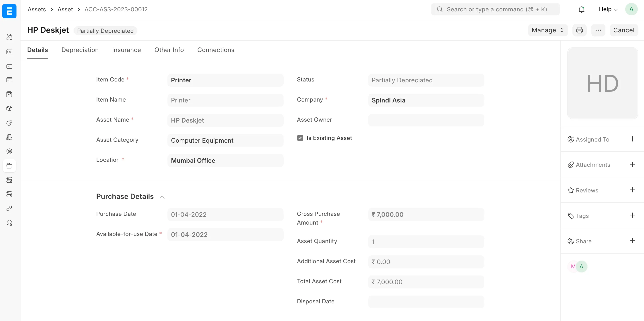
Task: Open the Assets breadcrumb link
Action: [x=37, y=9]
